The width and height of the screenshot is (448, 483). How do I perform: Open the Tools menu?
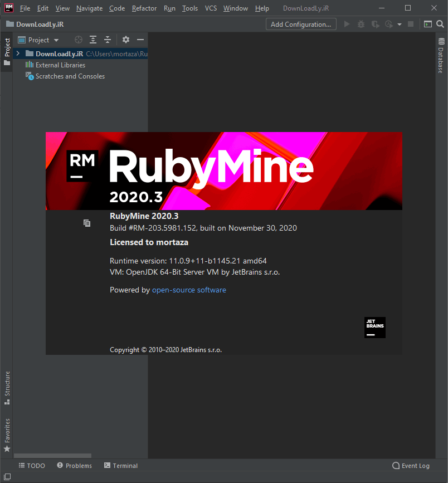(190, 8)
